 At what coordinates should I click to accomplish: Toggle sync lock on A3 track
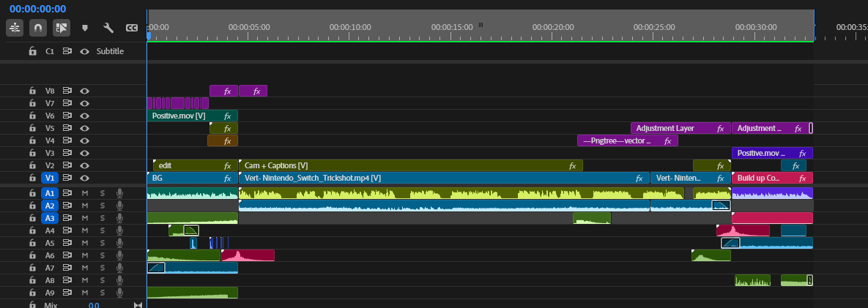pyautogui.click(x=67, y=218)
